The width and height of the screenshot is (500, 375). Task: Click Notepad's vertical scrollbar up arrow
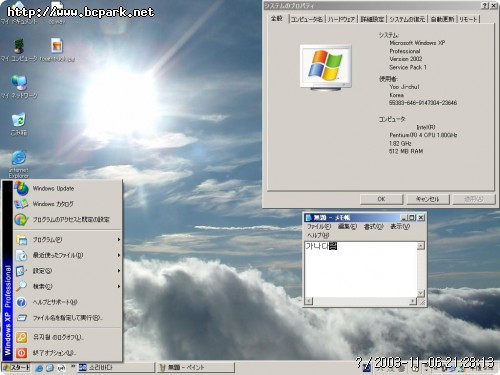point(421,246)
